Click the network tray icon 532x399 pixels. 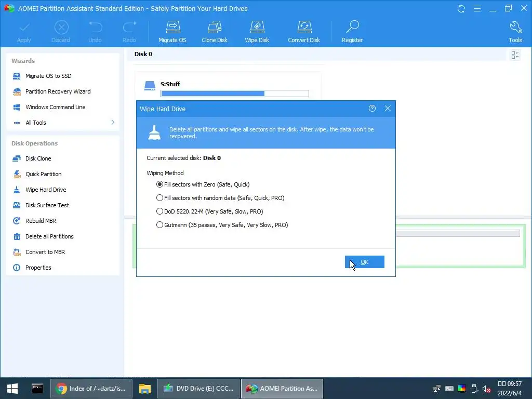click(x=436, y=389)
